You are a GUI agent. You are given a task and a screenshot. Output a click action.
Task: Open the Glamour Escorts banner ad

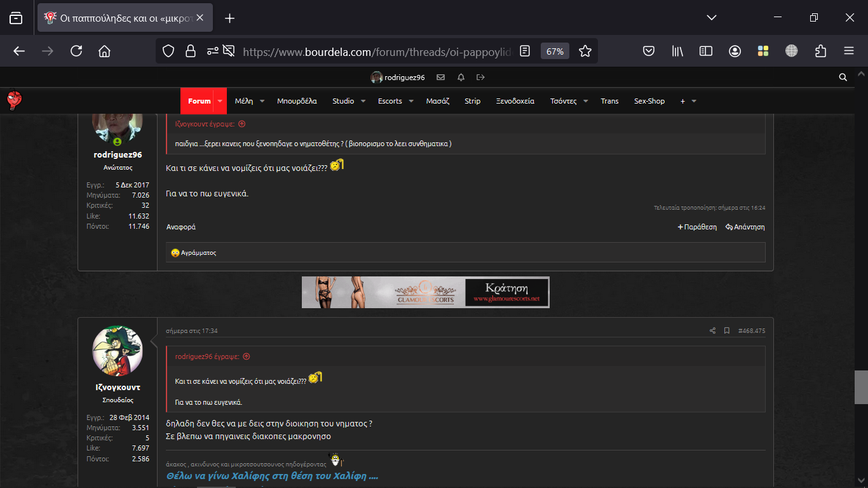[426, 292]
